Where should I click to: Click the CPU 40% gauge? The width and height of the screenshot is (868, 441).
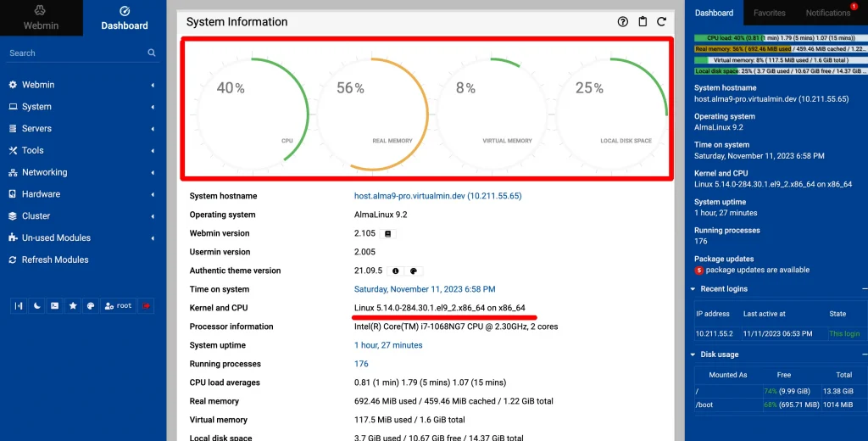(x=252, y=114)
